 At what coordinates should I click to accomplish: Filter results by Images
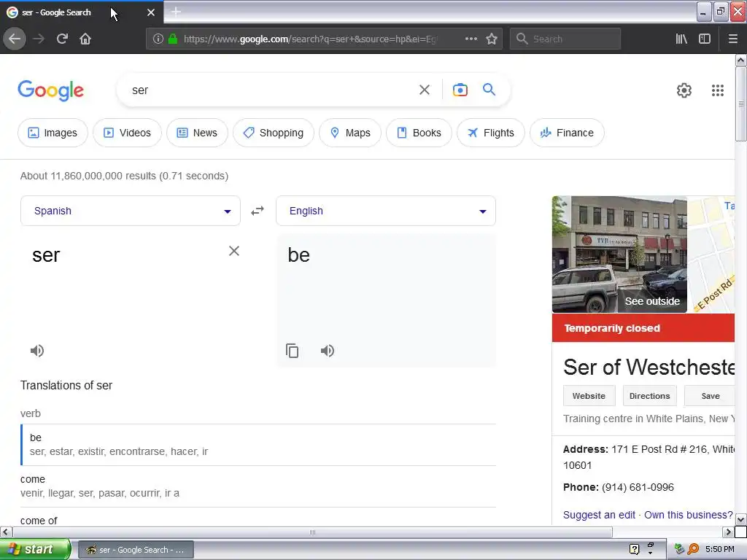pos(53,133)
